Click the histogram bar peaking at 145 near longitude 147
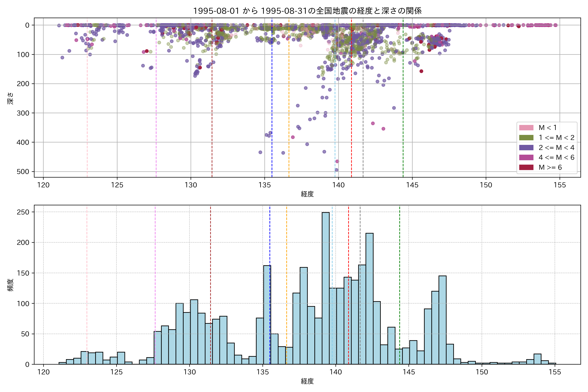This screenshot has width=588, height=392. coord(442,320)
